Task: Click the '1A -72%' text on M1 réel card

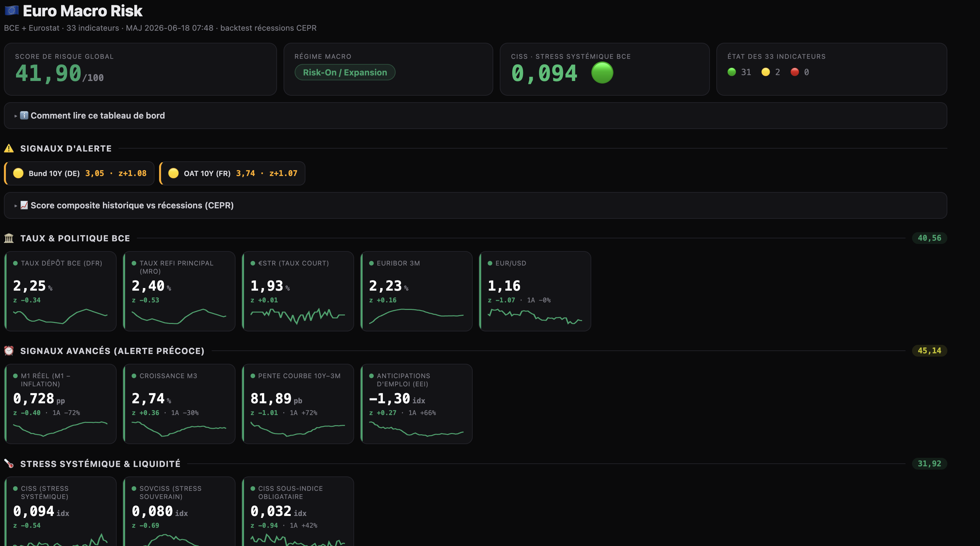Action: click(66, 412)
